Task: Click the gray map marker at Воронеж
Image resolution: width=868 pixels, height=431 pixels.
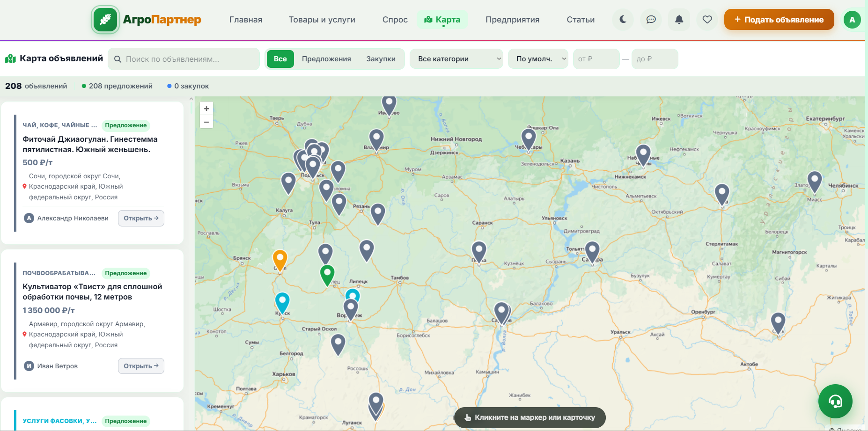Action: tap(351, 309)
